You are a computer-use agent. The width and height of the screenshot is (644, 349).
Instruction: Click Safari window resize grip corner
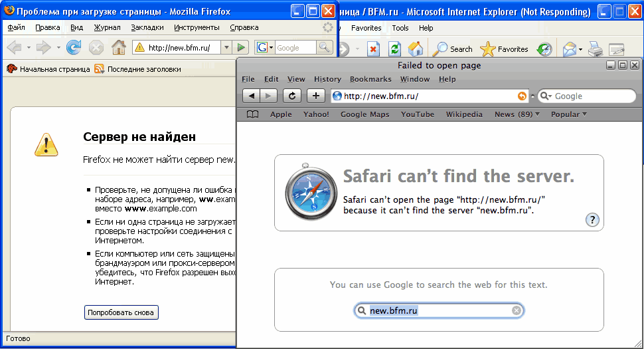638,344
